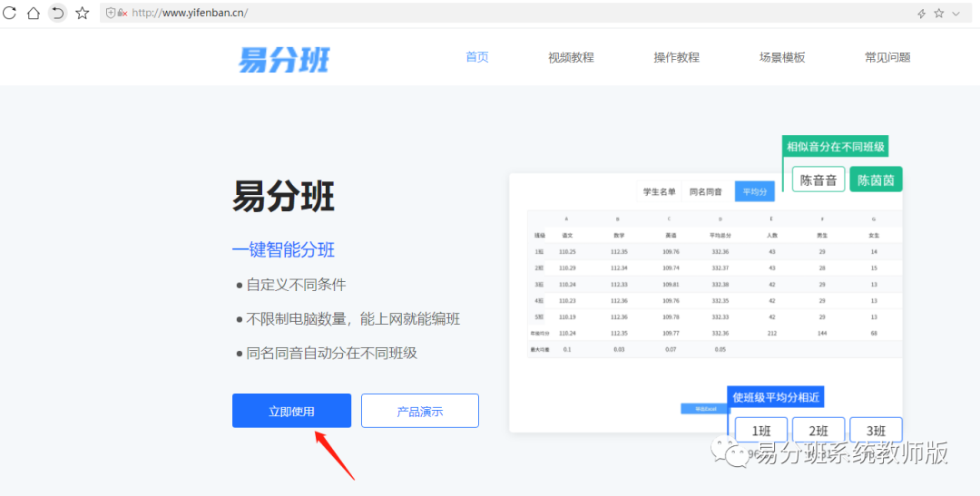Open the 首页 nav item
Image resolution: width=980 pixels, height=496 pixels.
pos(477,57)
